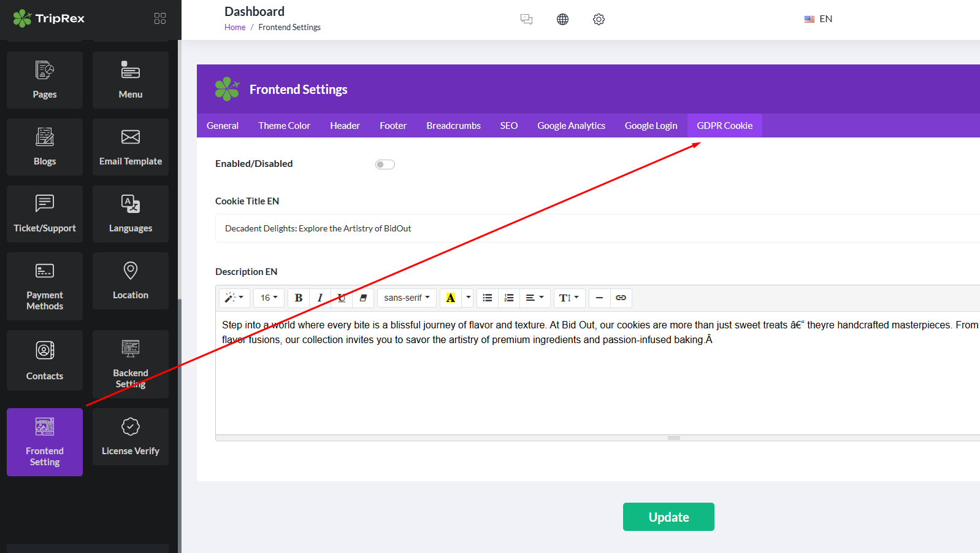Open the globe icon in header
The image size is (980, 553).
click(x=562, y=19)
